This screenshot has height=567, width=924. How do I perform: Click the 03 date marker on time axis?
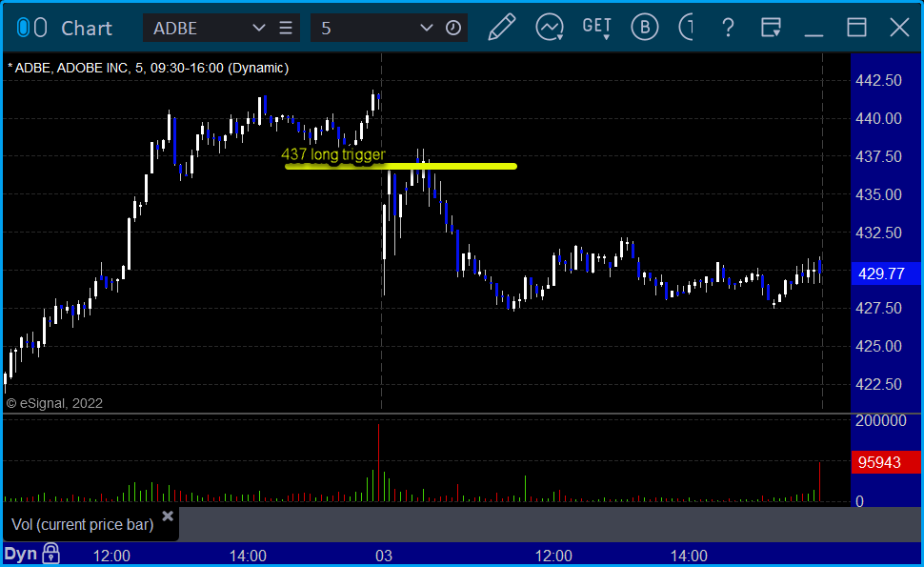tap(384, 556)
